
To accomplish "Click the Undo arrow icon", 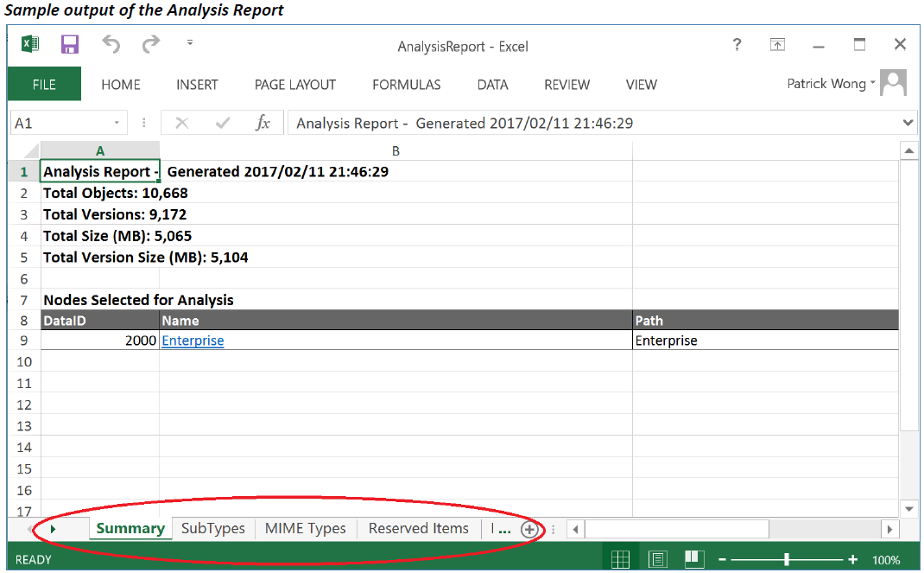I will pyautogui.click(x=111, y=44).
